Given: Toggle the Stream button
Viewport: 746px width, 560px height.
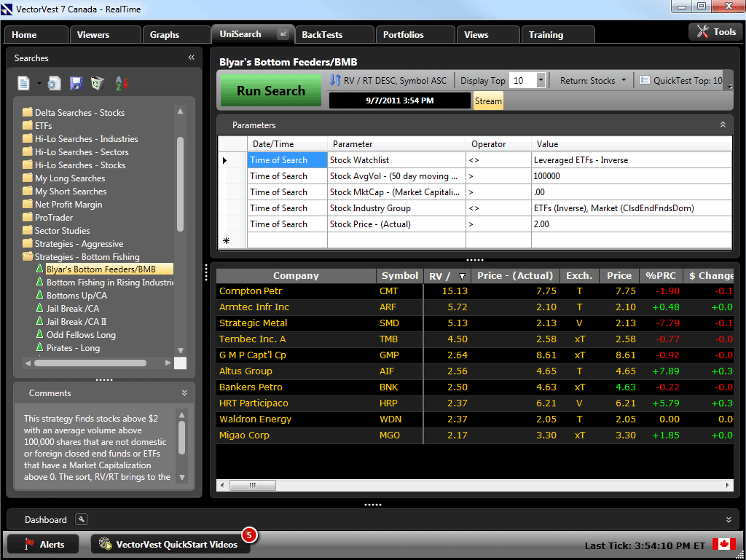Looking at the screenshot, I should [488, 101].
